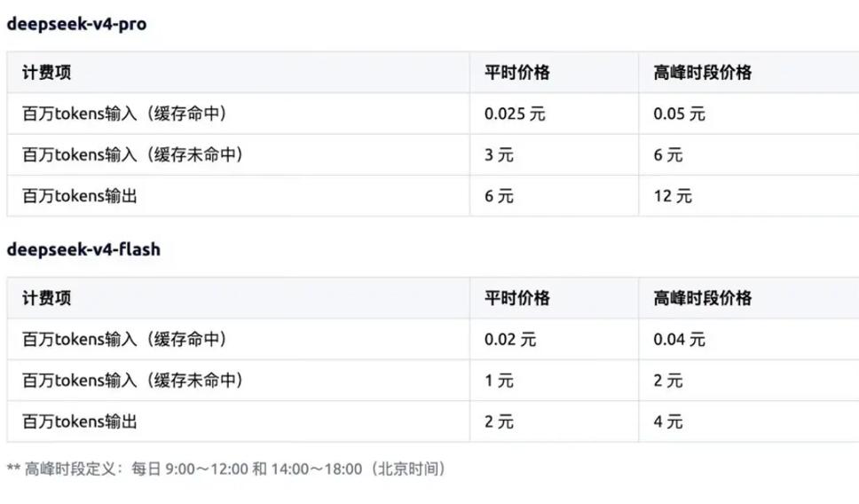
Task: Click the 0.02 元 price cell
Action: [510, 340]
